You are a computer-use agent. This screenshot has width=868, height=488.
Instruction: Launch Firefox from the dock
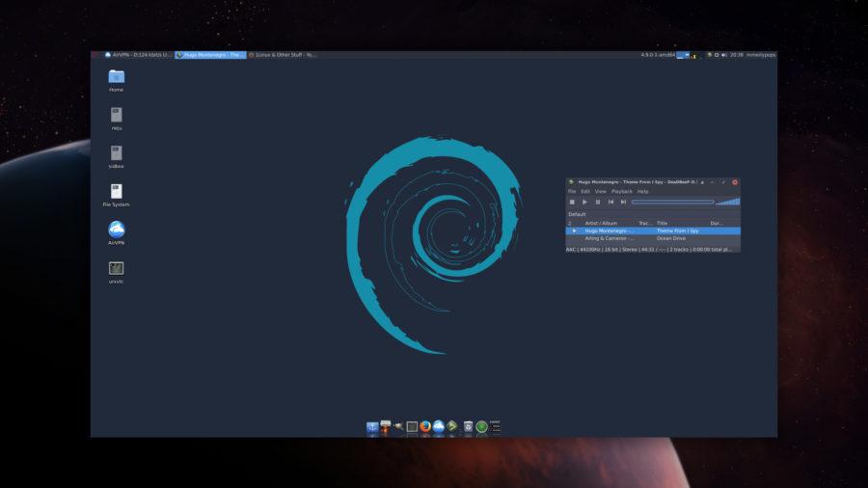pyautogui.click(x=425, y=426)
